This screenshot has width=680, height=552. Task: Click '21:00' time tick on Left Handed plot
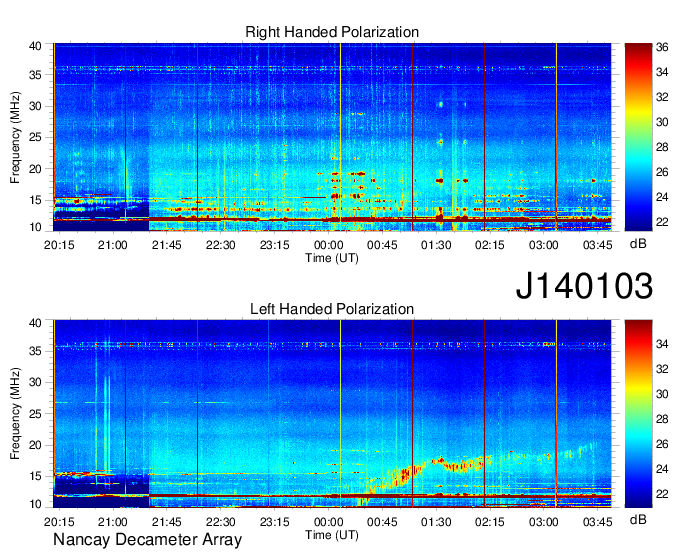(x=113, y=522)
